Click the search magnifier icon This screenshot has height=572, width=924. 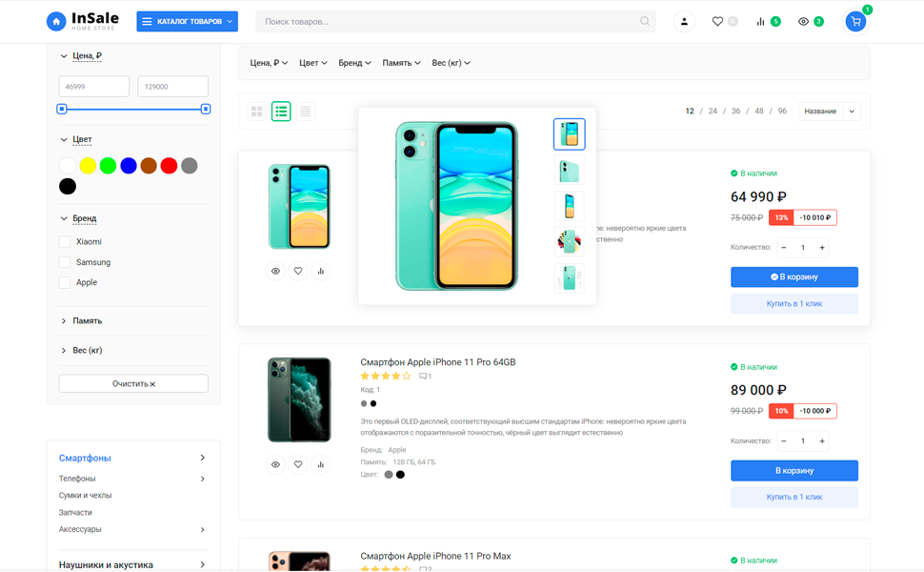pos(645,21)
